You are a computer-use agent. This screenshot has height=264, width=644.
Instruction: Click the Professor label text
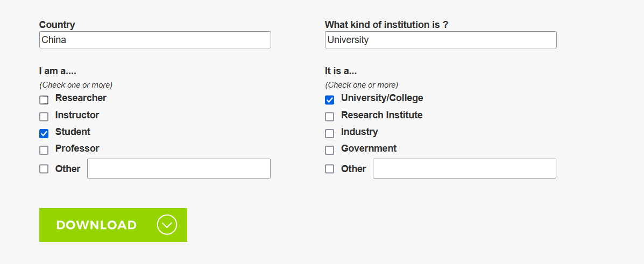pos(77,148)
